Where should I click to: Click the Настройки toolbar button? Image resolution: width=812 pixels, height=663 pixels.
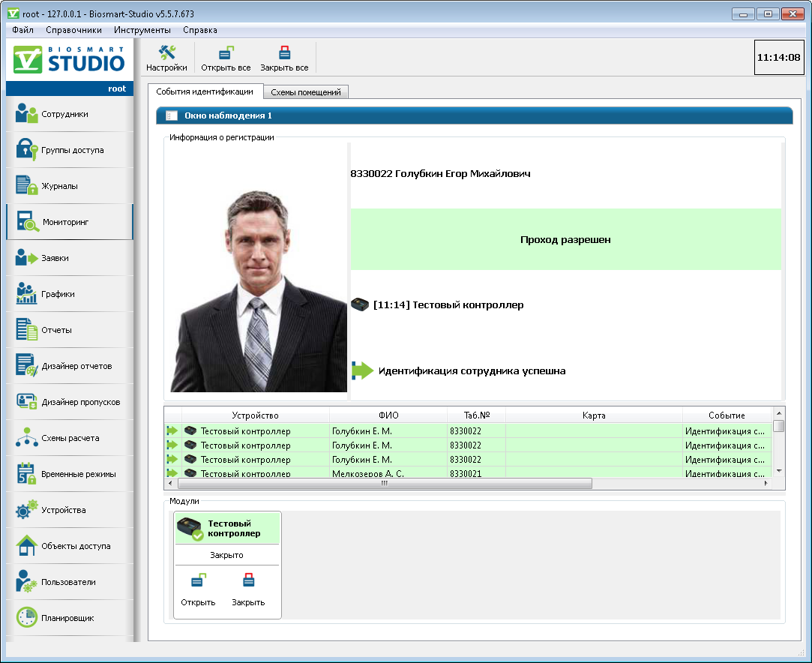(166, 58)
